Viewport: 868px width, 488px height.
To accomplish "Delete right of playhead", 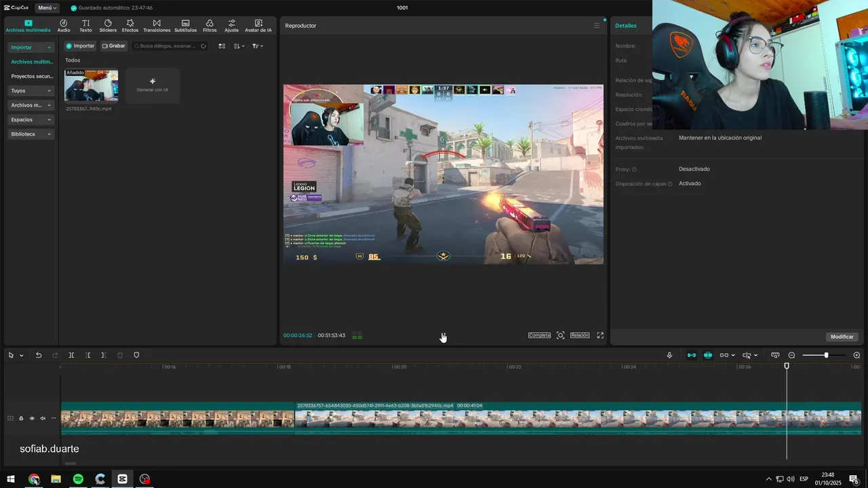I will coord(104,355).
